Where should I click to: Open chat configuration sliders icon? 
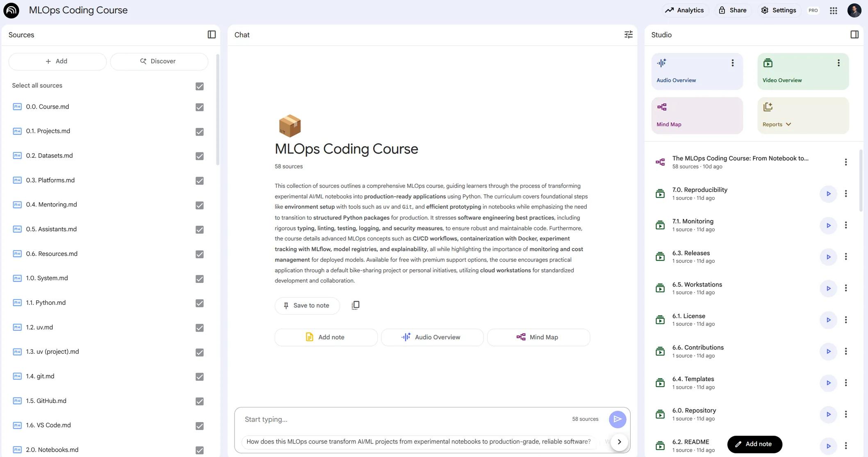click(628, 35)
